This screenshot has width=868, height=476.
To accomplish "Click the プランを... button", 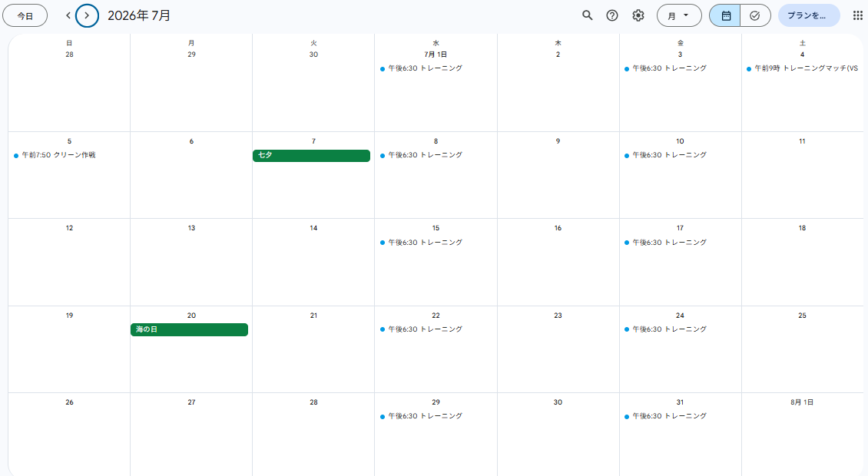I will [809, 15].
